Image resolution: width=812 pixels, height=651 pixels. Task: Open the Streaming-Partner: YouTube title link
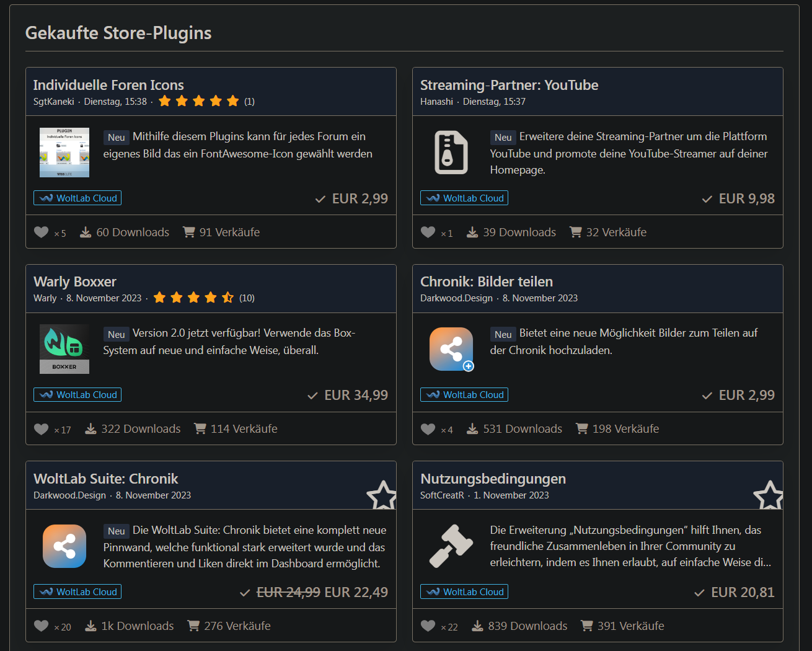[509, 85]
